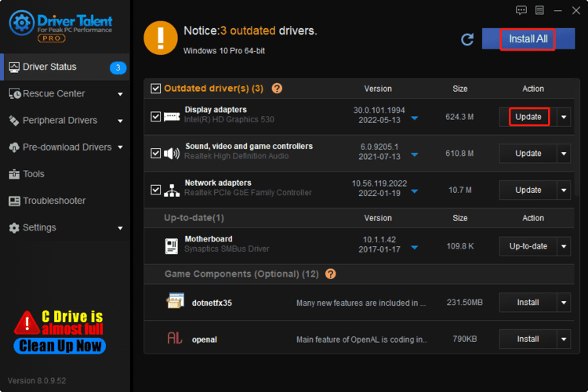The height and width of the screenshot is (392, 588).
Task: Click the Driver Status monitor icon
Action: 14,67
